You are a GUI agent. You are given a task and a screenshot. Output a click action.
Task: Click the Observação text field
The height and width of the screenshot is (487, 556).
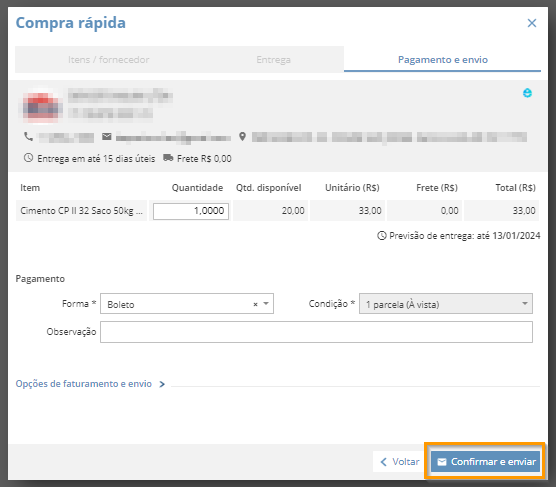(316, 332)
